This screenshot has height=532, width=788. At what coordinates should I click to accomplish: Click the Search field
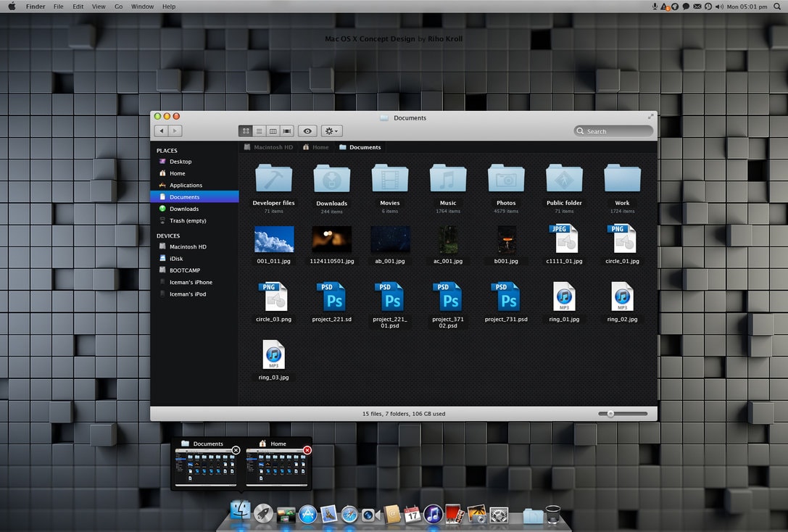click(x=613, y=131)
